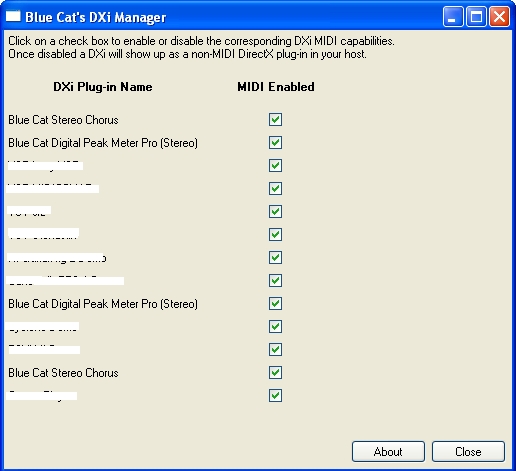Click the DXi Manager title bar window icon
Screen dimensions: 516x471
click(x=13, y=16)
